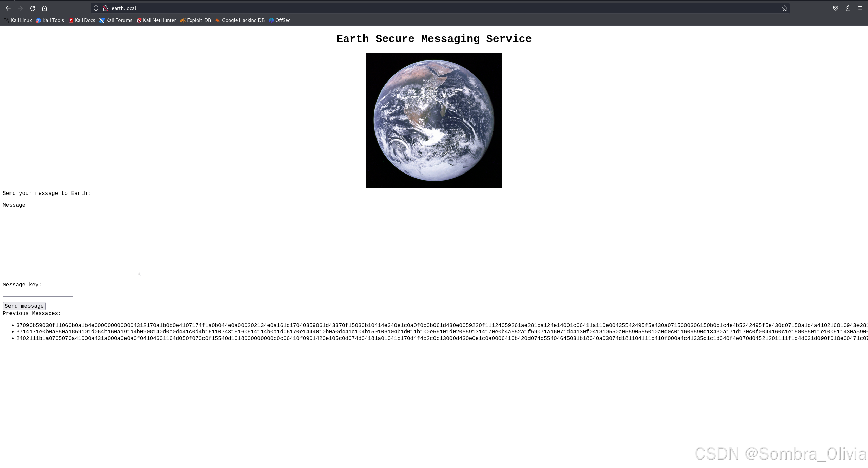Open the Exploit-DB bookmark
This screenshot has width=868, height=468.
point(196,20)
